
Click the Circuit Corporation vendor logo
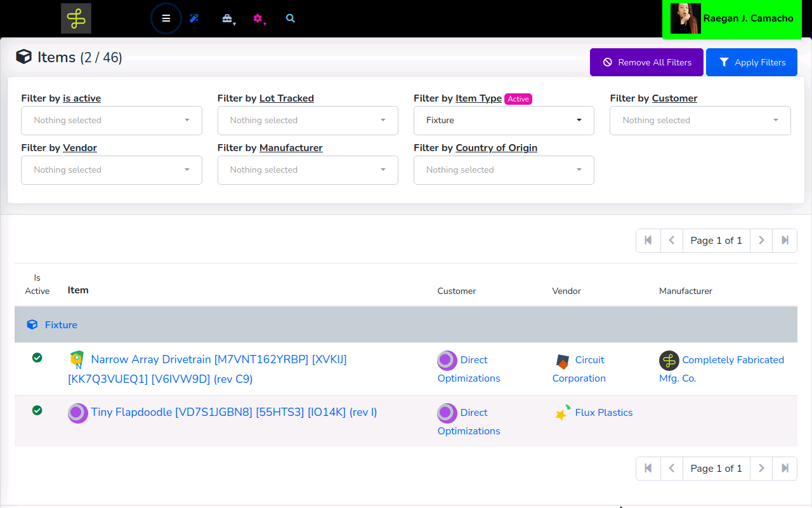pos(563,361)
